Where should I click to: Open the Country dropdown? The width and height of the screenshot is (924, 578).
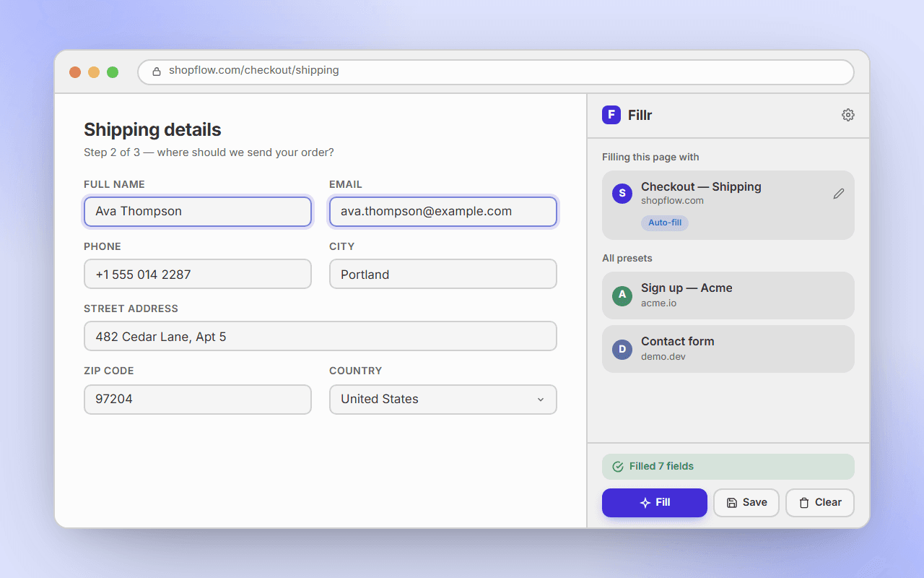coord(443,400)
